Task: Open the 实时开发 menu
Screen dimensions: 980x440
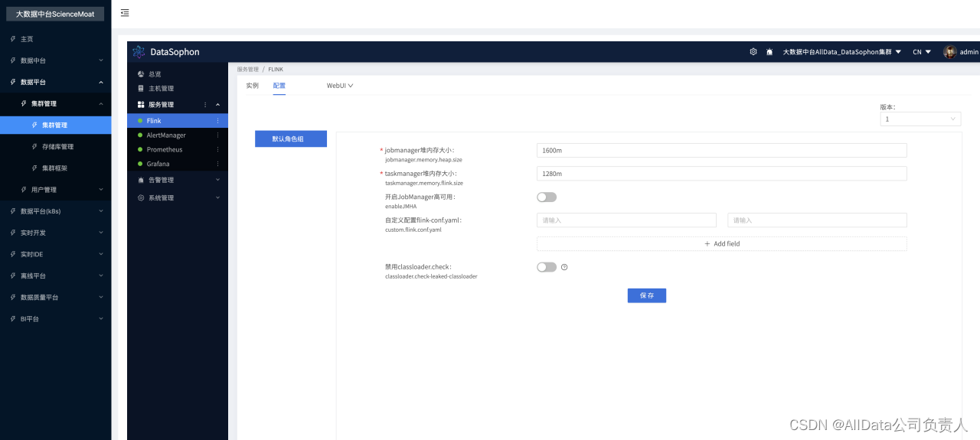Action: point(56,233)
